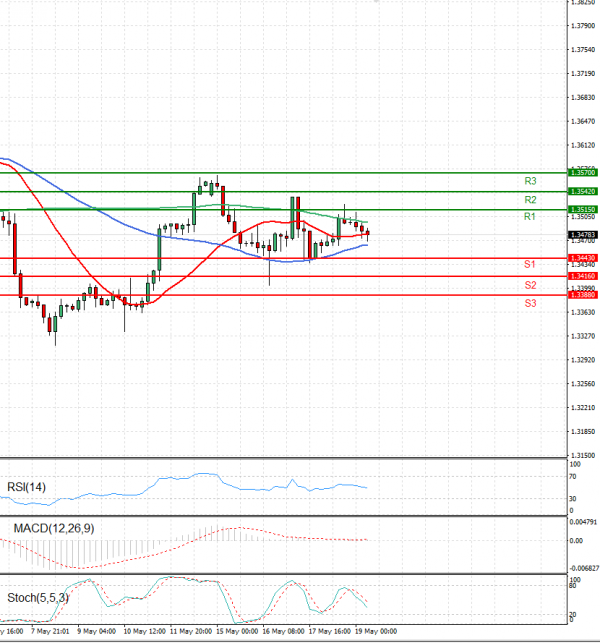Image resolution: width=600 pixels, height=643 pixels.
Task: Click the RSI(14) indicator label
Action: click(26, 487)
